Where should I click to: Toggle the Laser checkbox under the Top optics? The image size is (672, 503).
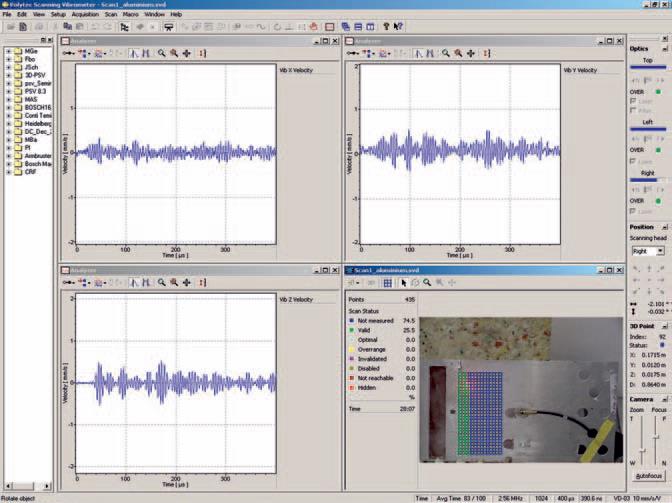(x=634, y=100)
